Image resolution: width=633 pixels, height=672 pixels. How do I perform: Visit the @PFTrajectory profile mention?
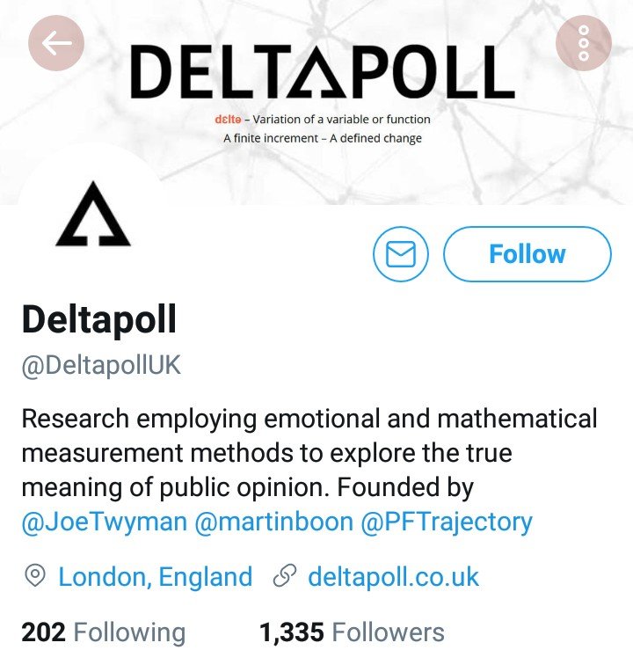pyautogui.click(x=447, y=522)
